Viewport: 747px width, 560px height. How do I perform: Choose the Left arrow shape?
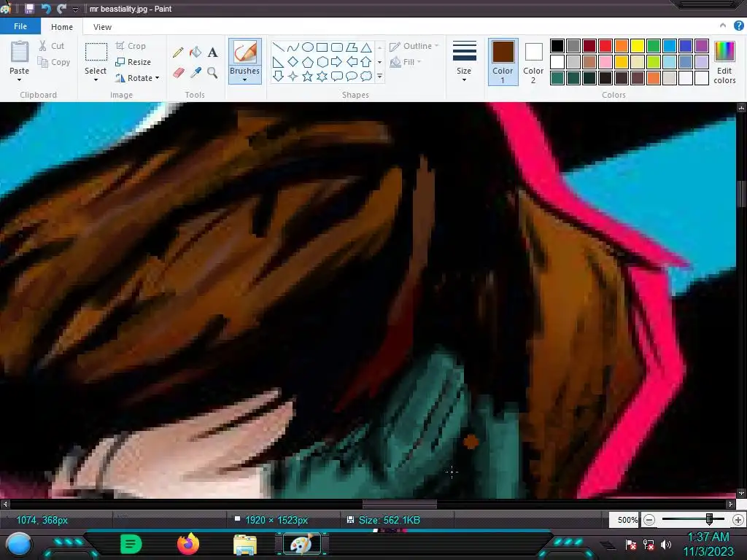pos(352,62)
